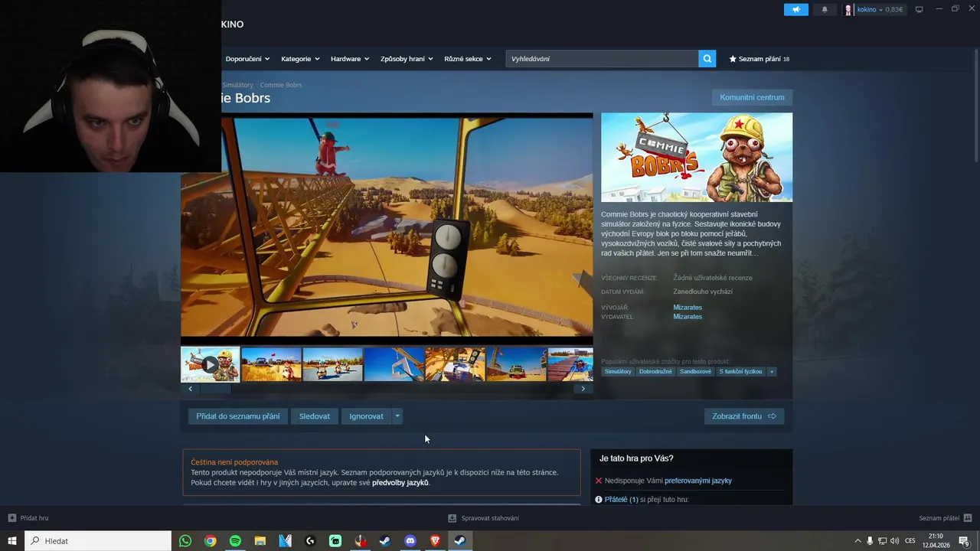Open Brave browser from the taskbar
Viewport: 980px width, 551px height.
click(x=435, y=541)
